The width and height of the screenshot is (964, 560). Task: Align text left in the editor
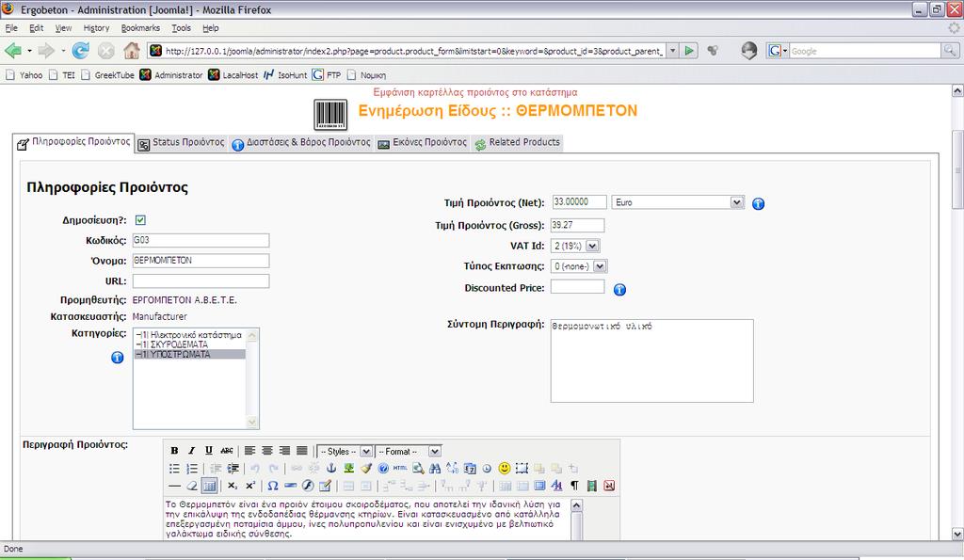tap(249, 451)
